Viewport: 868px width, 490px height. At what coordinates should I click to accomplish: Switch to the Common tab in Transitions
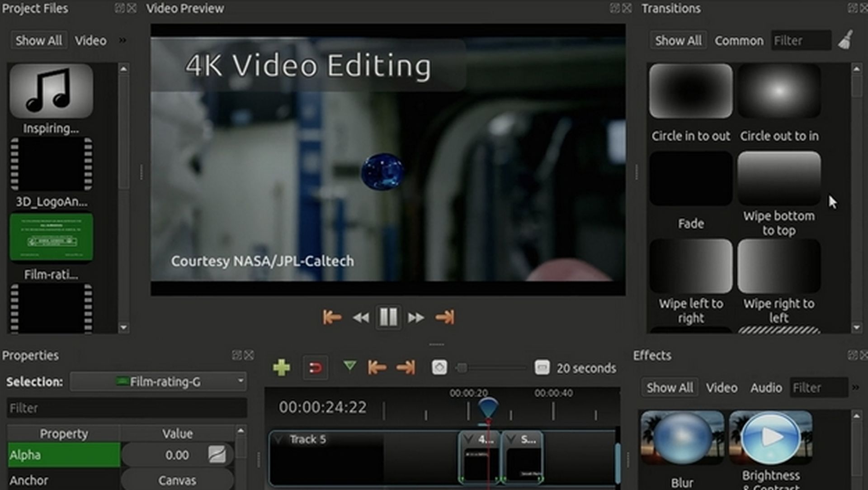(739, 40)
